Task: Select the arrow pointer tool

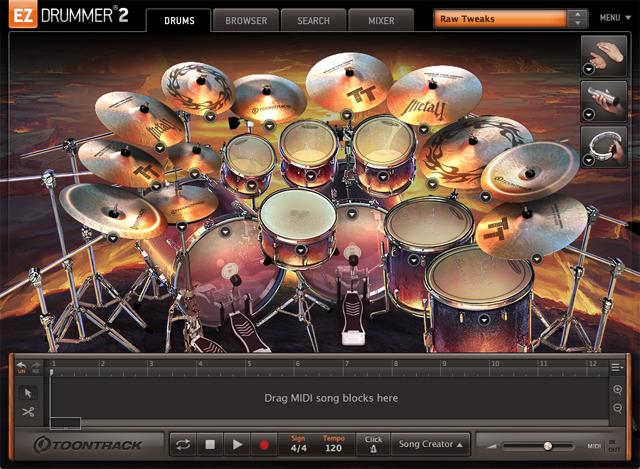Action: [28, 392]
